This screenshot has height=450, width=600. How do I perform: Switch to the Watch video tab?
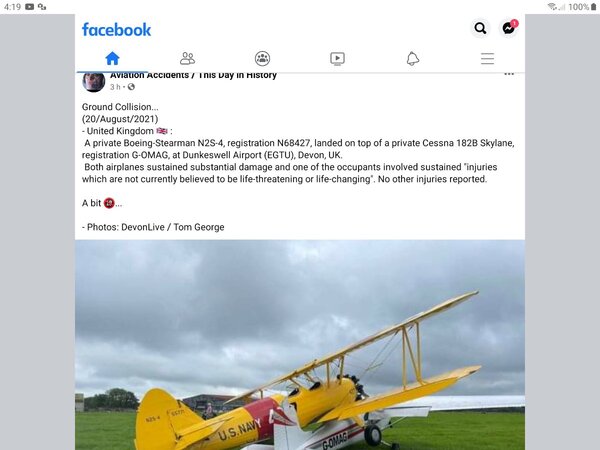[x=337, y=59]
